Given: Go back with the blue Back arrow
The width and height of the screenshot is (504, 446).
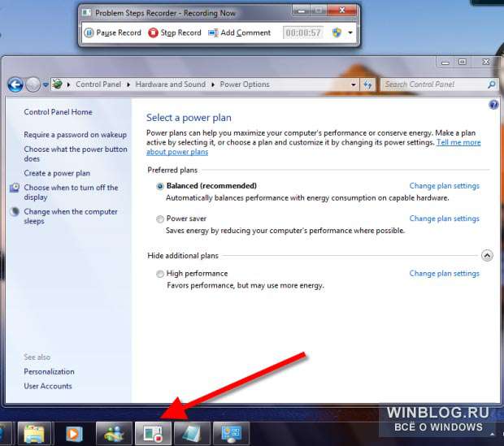Looking at the screenshot, I should coord(15,84).
